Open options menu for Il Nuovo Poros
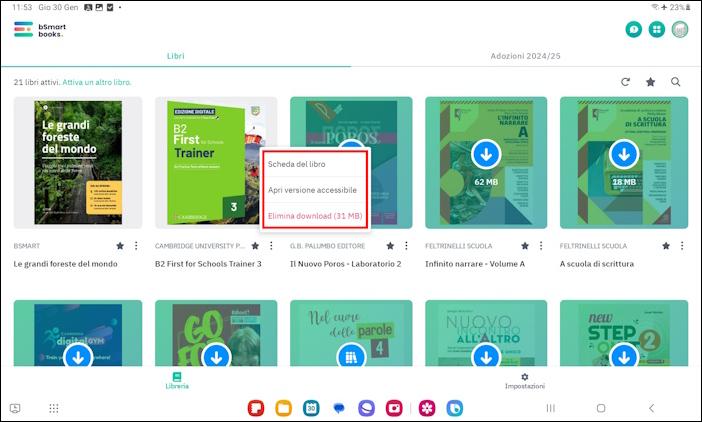The image size is (702, 422). (406, 246)
